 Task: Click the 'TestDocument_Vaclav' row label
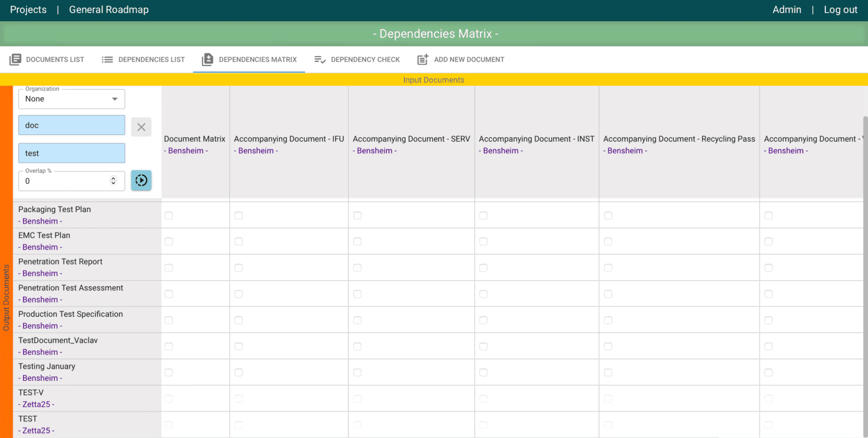pos(58,340)
